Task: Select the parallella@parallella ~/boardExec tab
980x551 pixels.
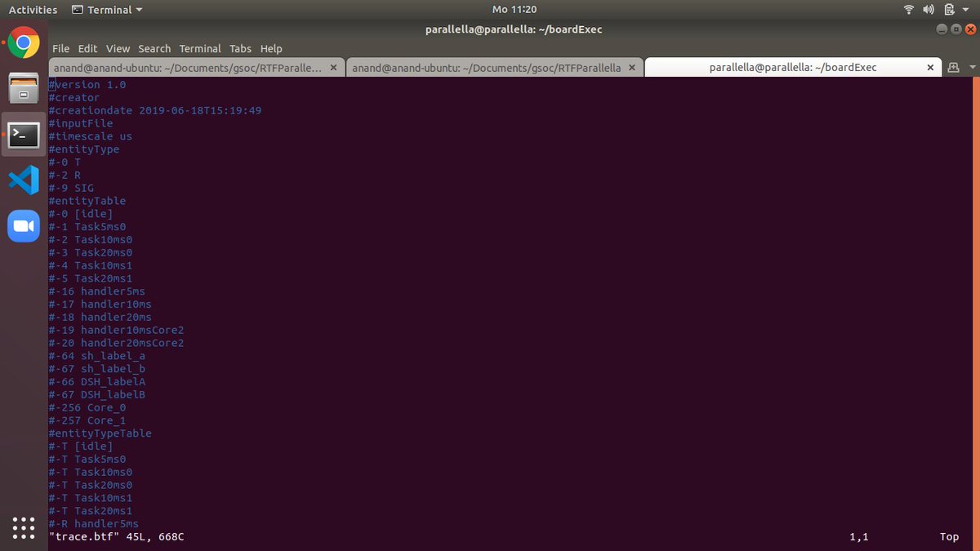Action: [x=793, y=68]
